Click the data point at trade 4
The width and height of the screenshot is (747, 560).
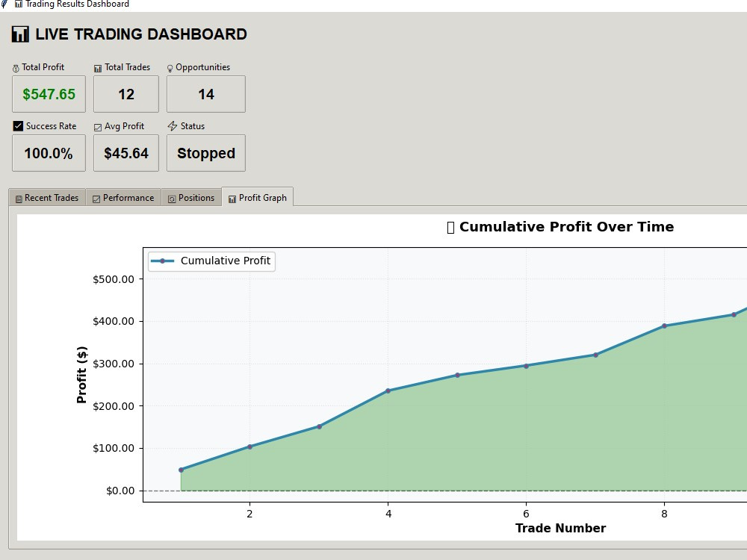(388, 391)
